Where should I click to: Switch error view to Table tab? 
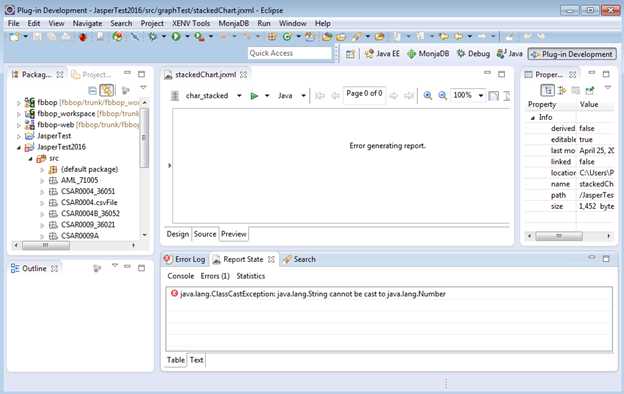click(176, 360)
